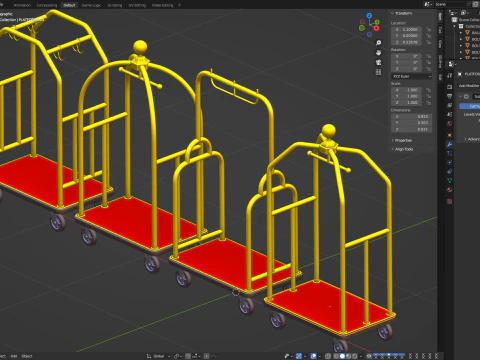Select the Default workspace tab
480x360 pixels.
tap(69, 5)
